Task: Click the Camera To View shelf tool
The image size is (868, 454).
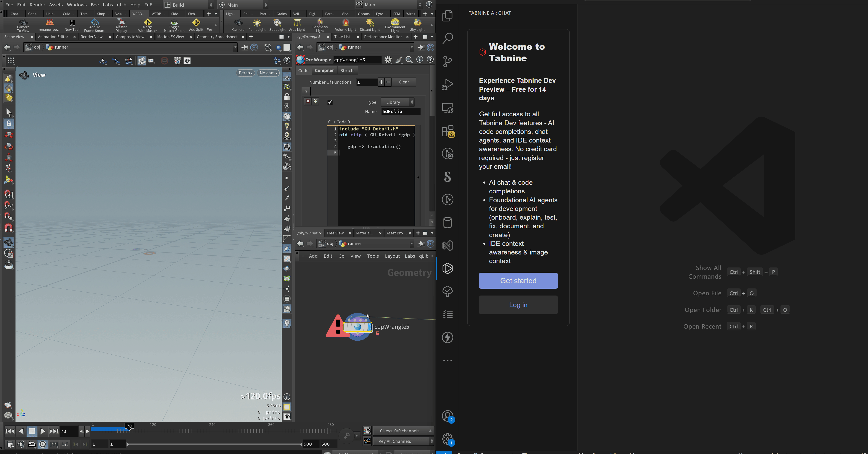Action: tap(23, 25)
